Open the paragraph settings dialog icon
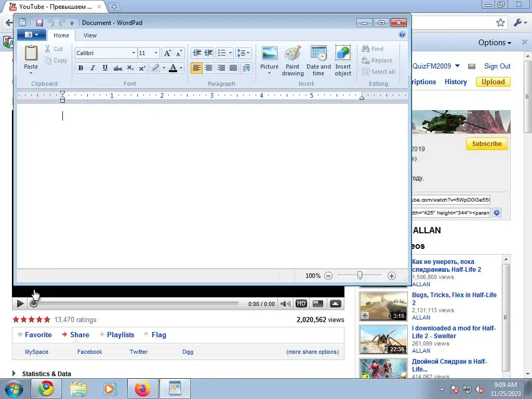This screenshot has height=399, width=532. point(246,68)
